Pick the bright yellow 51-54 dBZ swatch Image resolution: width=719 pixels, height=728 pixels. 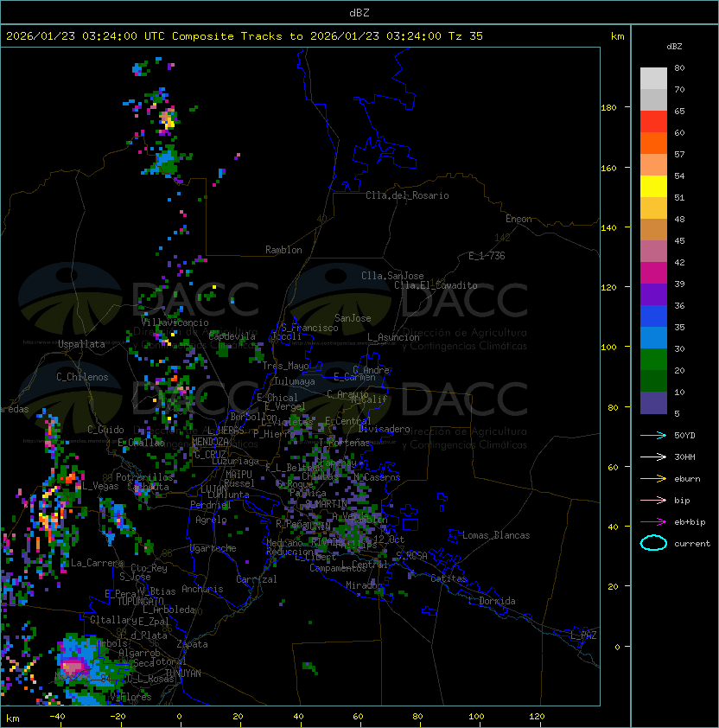[x=653, y=187]
